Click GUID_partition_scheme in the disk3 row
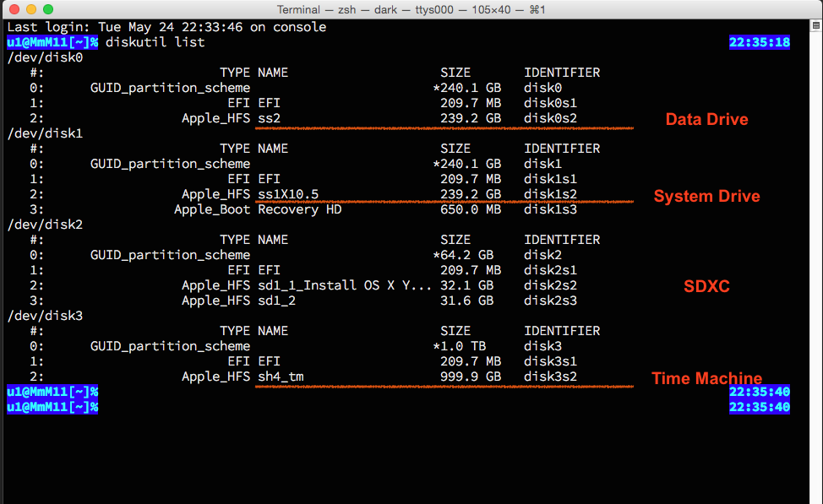The height and width of the screenshot is (504, 823). tap(170, 347)
